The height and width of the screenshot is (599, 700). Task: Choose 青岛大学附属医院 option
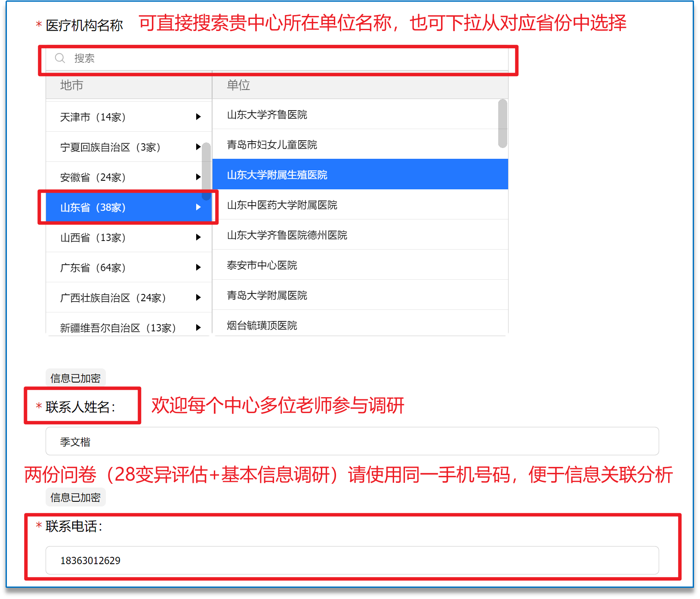(x=267, y=295)
